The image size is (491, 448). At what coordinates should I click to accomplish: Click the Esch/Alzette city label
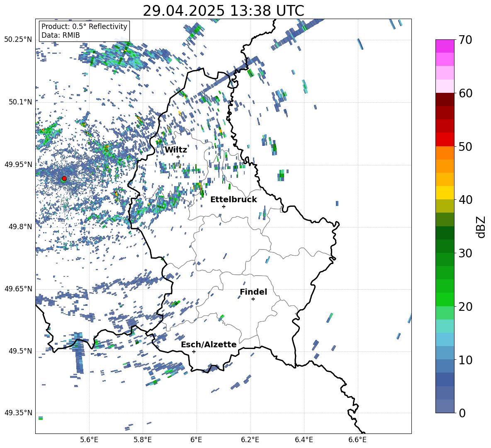(x=209, y=344)
